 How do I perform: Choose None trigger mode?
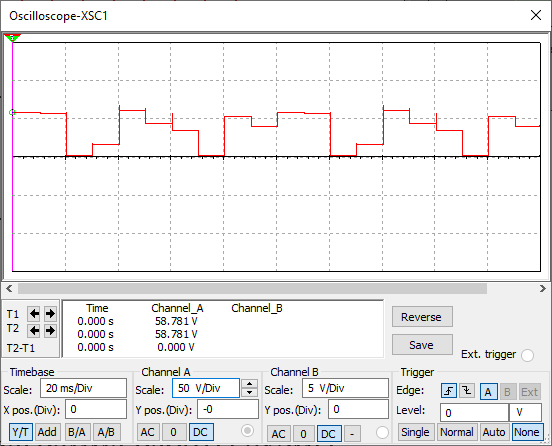click(527, 432)
